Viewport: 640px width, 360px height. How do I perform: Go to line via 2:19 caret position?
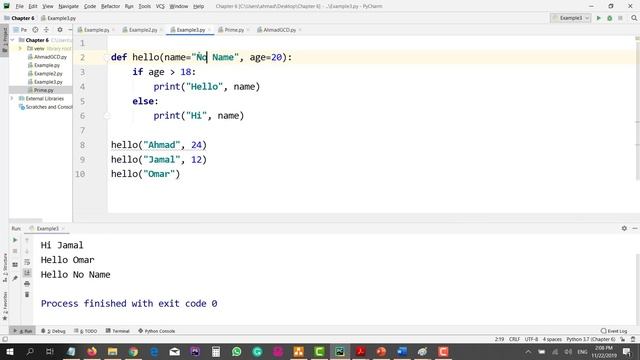point(499,339)
